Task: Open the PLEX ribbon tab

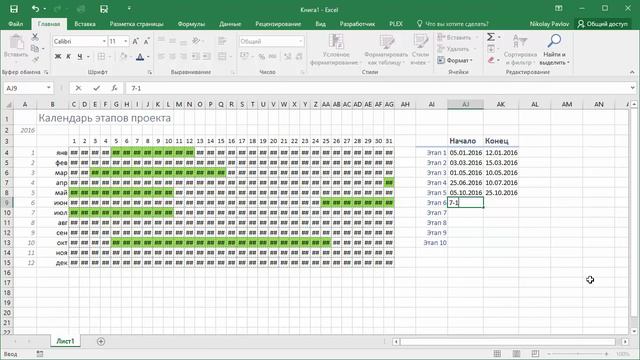Action: 396,24
